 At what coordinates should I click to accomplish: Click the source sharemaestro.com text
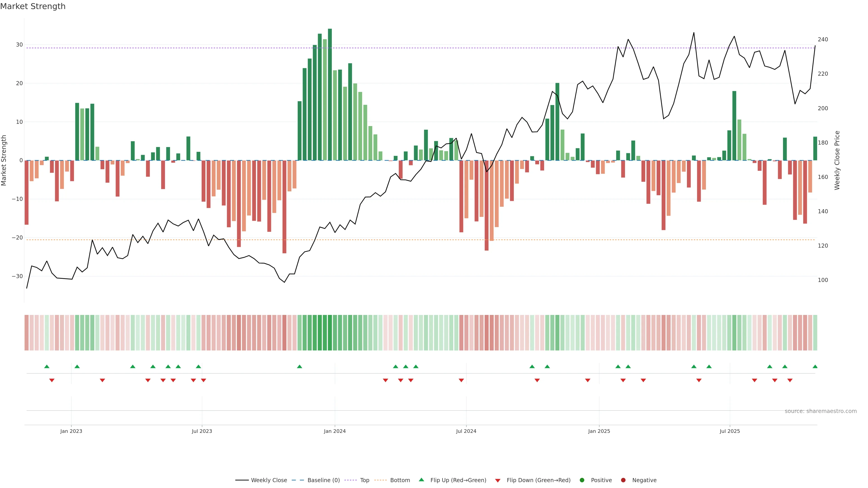pyautogui.click(x=821, y=411)
